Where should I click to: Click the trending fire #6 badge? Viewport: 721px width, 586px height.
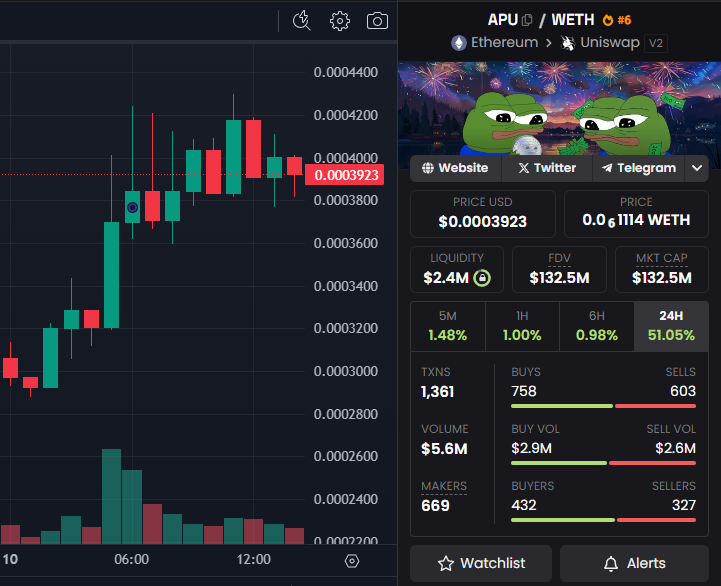click(x=617, y=20)
